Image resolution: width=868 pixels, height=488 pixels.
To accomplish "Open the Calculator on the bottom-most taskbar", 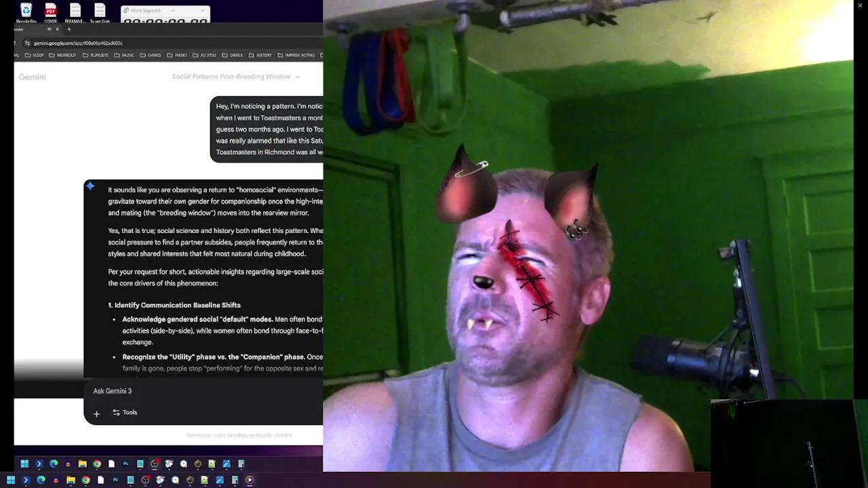I will (235, 480).
